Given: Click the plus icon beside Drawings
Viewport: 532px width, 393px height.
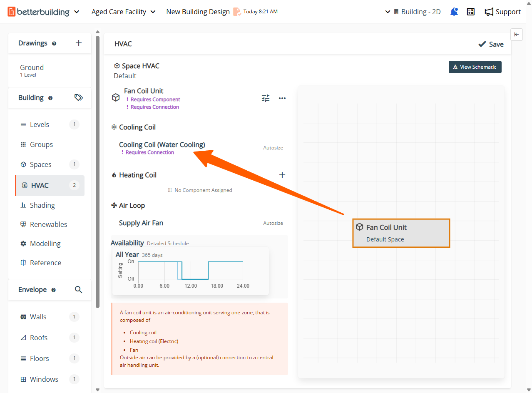Looking at the screenshot, I should click(79, 43).
